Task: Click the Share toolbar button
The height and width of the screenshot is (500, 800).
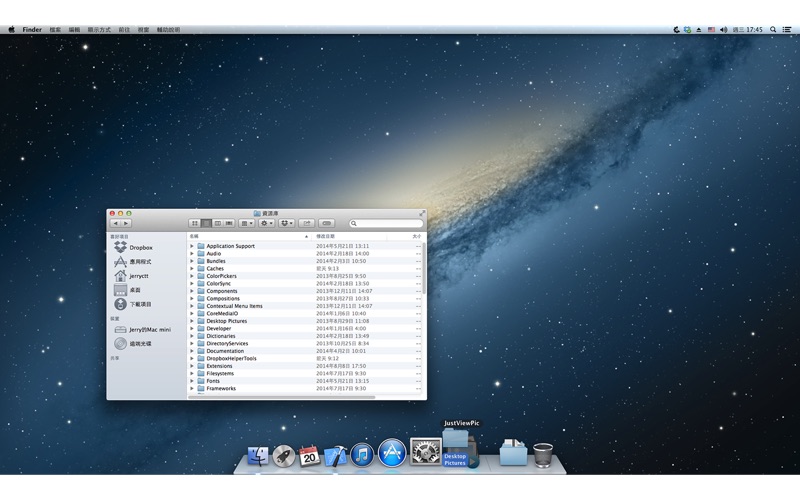Action: pyautogui.click(x=307, y=223)
